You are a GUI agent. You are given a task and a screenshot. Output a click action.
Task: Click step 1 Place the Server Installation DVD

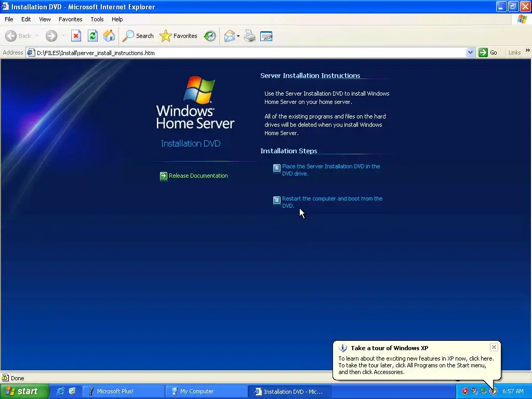[331, 170]
